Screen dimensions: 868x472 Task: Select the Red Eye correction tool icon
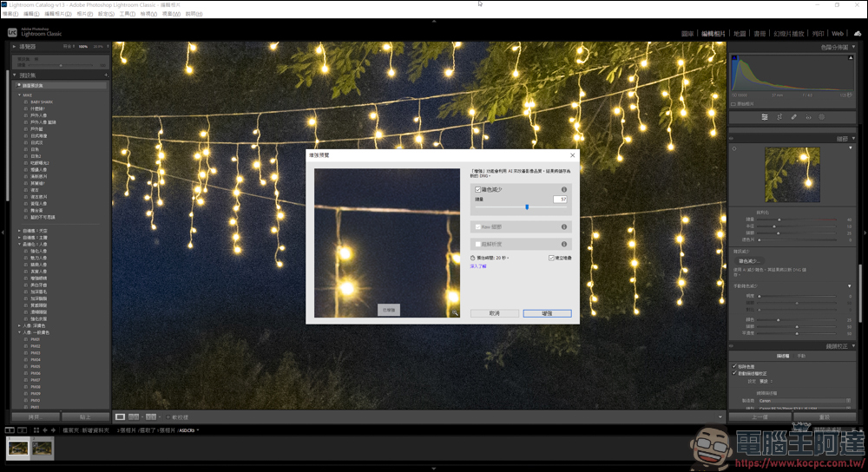[808, 117]
